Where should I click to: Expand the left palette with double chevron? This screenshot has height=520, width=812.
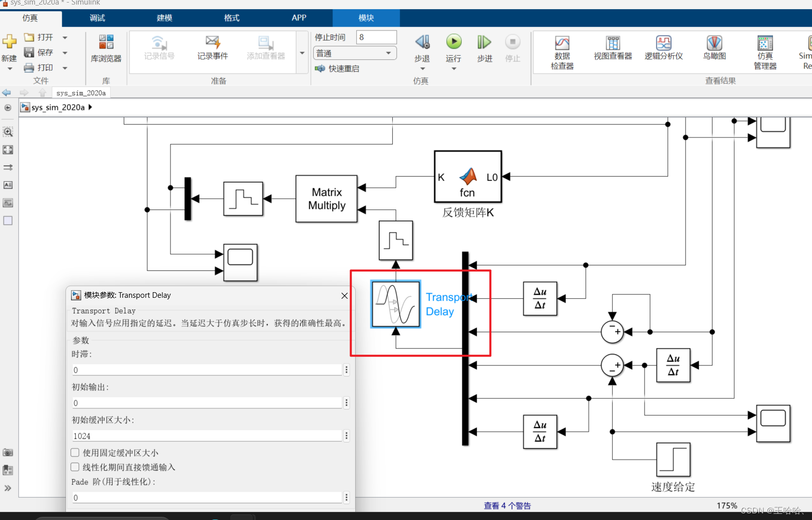[x=8, y=488]
